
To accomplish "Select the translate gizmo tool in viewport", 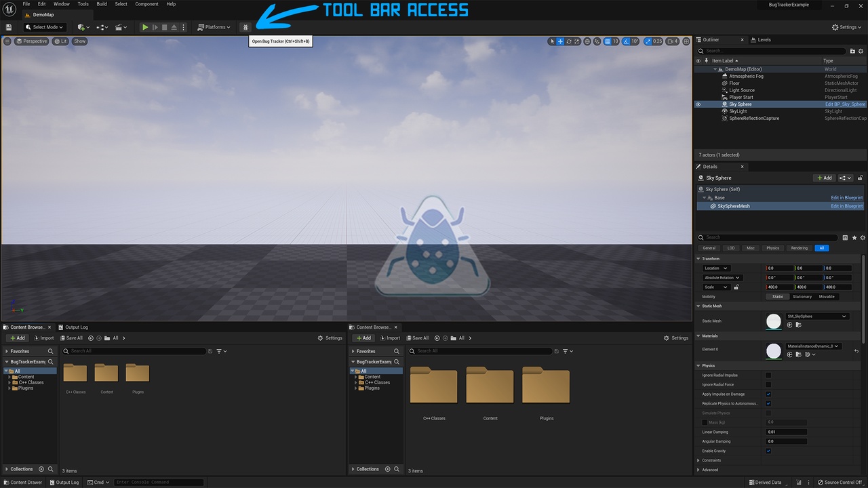I will pos(560,41).
